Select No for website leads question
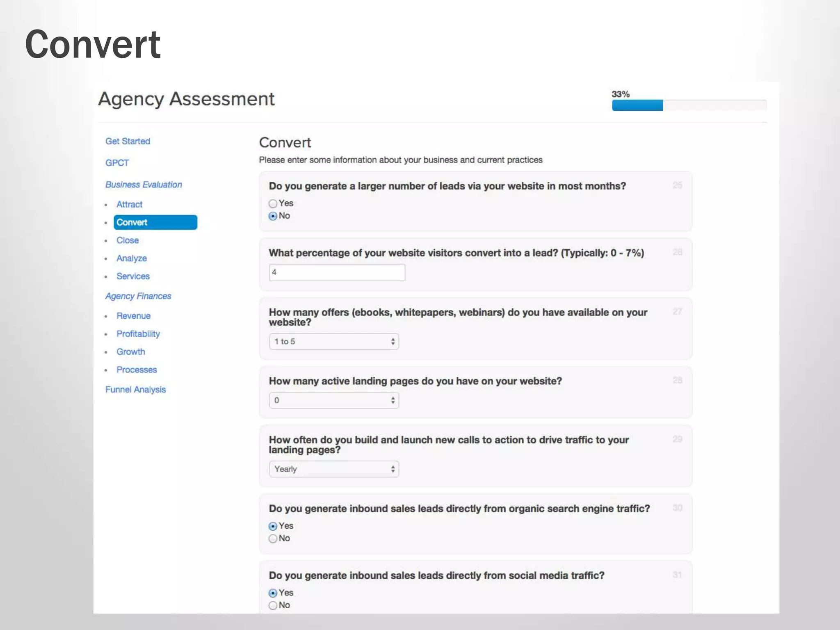This screenshot has width=840, height=630. (x=273, y=216)
